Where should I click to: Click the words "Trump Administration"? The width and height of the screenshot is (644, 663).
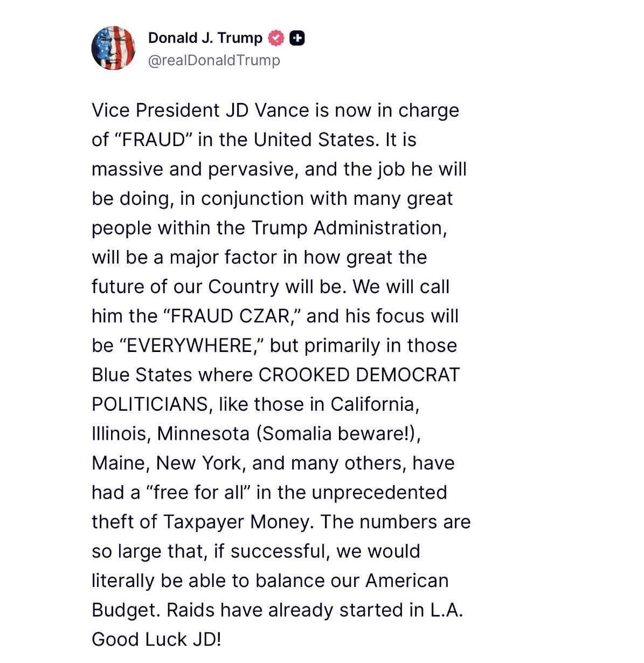[349, 228]
